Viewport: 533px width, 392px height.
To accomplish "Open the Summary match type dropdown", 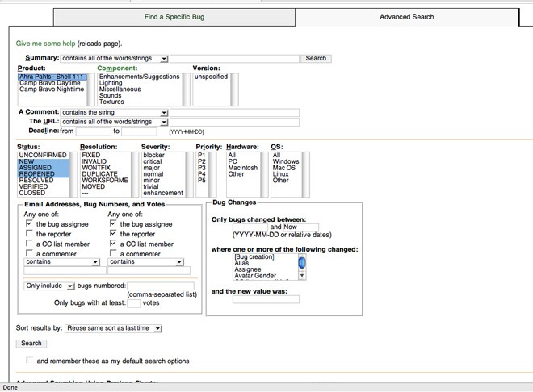I will click(115, 58).
